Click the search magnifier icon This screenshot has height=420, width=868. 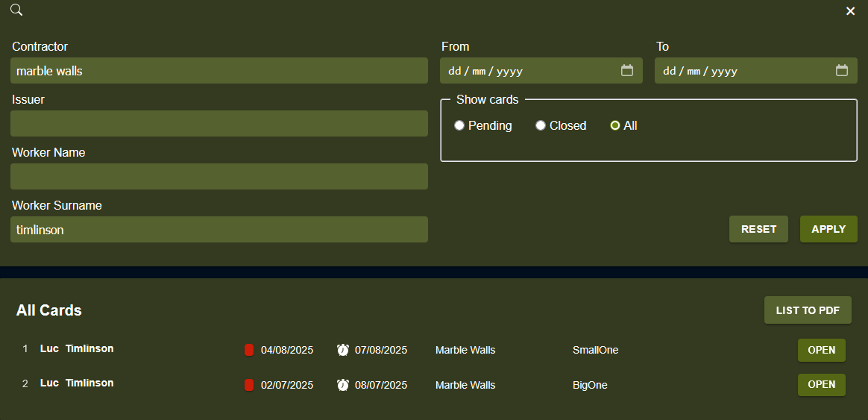click(16, 10)
